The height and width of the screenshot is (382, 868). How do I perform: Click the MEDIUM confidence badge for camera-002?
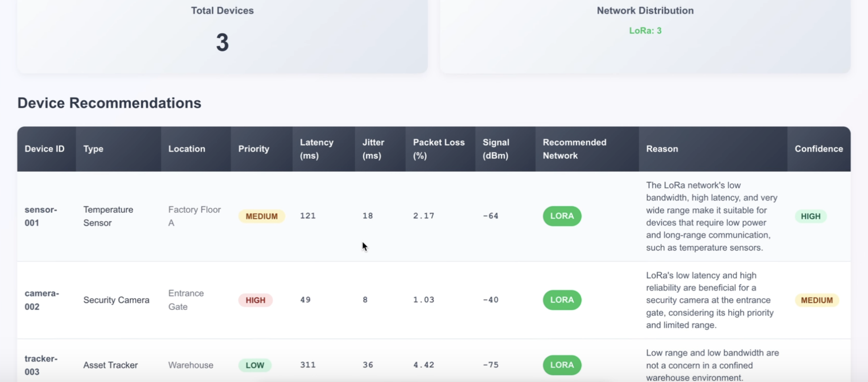[x=816, y=300]
